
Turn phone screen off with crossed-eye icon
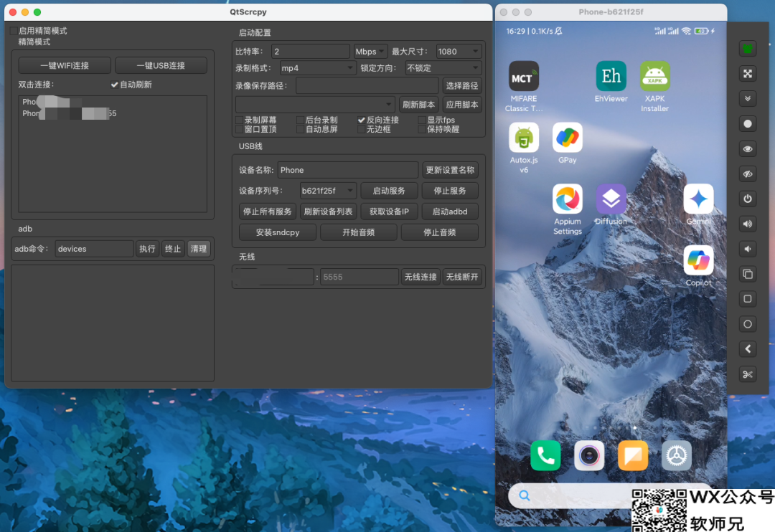pyautogui.click(x=747, y=174)
